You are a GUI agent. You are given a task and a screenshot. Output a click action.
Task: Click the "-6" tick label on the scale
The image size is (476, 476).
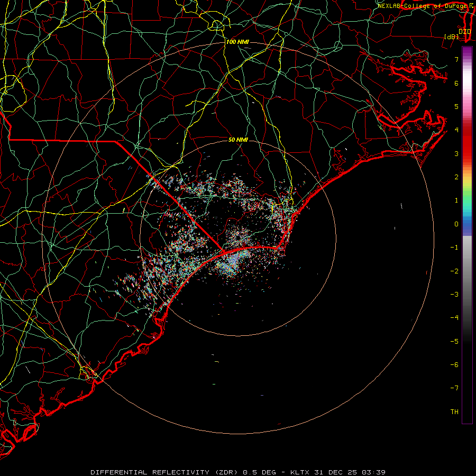coord(454,365)
